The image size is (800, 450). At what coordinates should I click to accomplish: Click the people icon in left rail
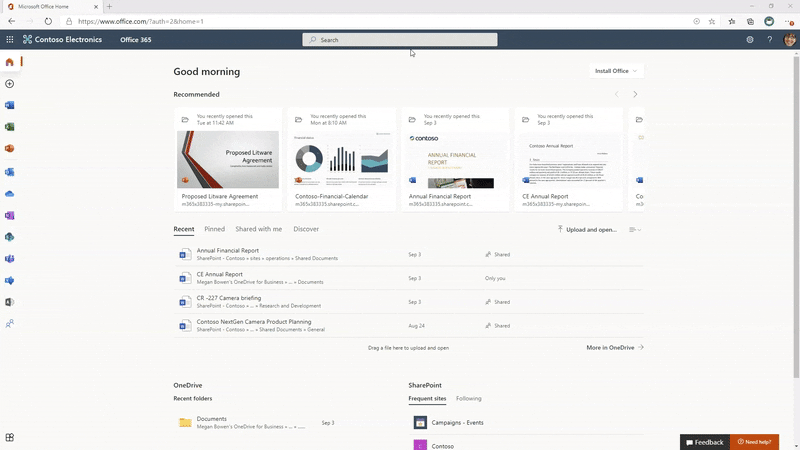(x=10, y=324)
